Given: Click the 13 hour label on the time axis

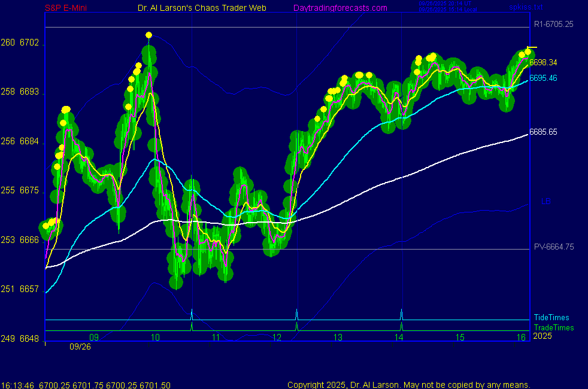Looking at the screenshot, I should [x=338, y=338].
